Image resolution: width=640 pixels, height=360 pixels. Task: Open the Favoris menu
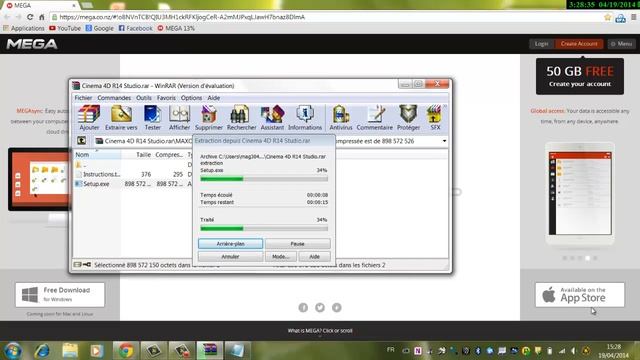[166, 98]
